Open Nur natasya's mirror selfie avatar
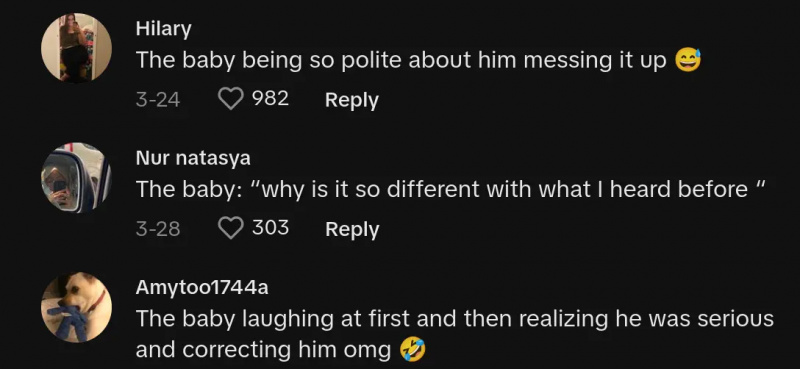This screenshot has height=369, width=800. tap(76, 177)
